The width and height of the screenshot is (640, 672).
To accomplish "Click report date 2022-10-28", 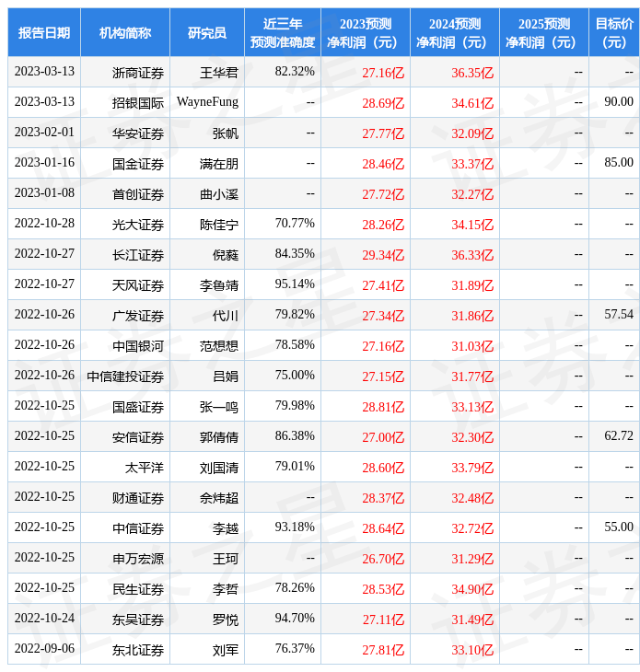I will coord(44,224).
